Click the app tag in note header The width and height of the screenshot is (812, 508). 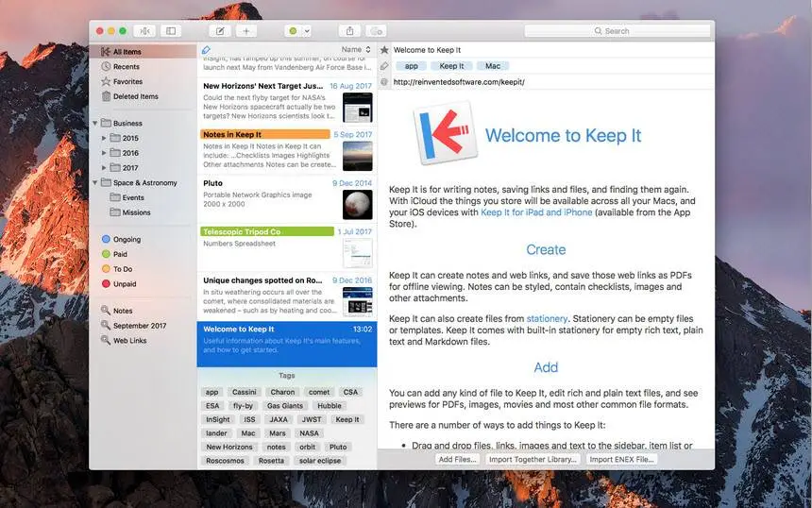(411, 66)
